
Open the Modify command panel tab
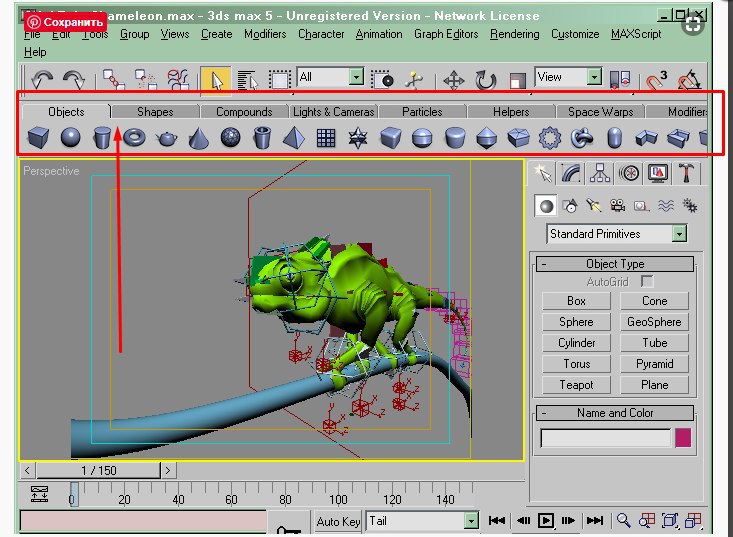(x=571, y=173)
